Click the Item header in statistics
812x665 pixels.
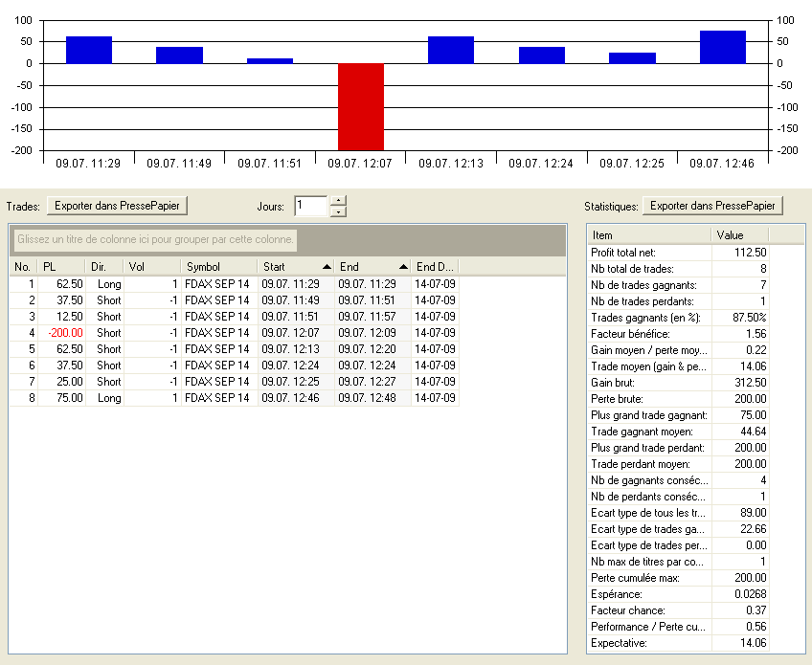(x=649, y=234)
